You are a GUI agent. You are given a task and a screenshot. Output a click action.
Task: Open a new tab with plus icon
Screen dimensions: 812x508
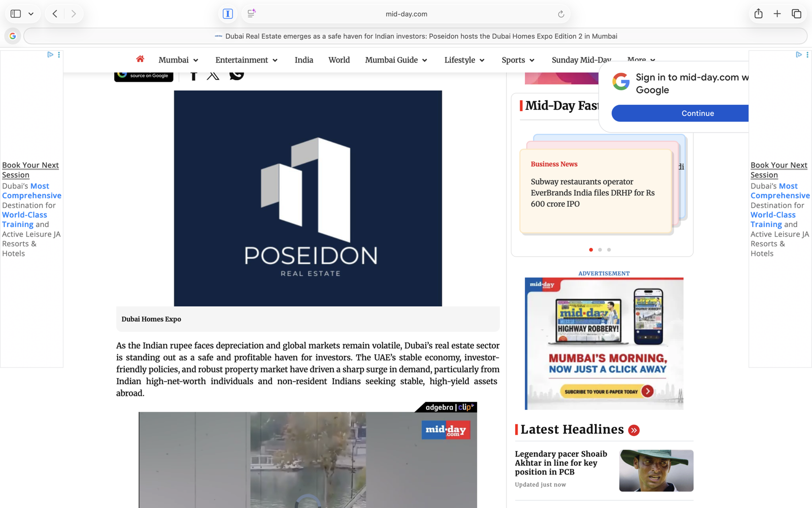point(777,14)
